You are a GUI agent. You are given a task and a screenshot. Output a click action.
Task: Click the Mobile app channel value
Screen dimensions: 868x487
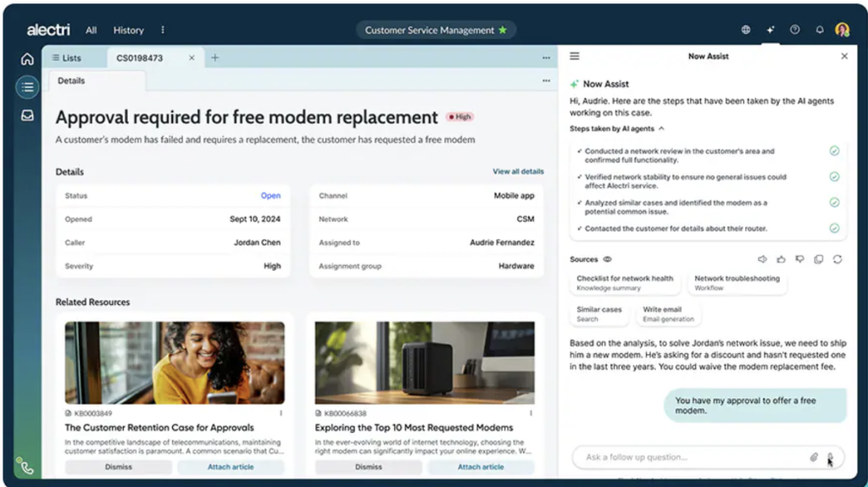[514, 196]
